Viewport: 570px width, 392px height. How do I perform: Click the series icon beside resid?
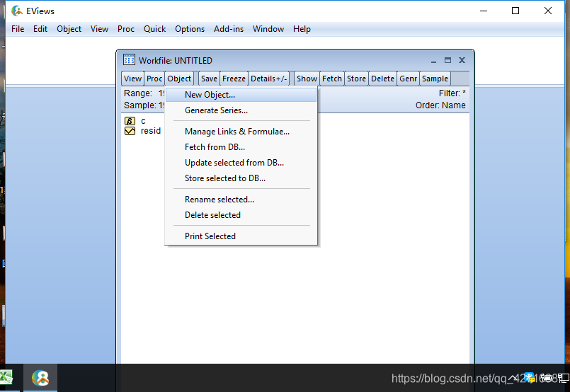(x=130, y=131)
